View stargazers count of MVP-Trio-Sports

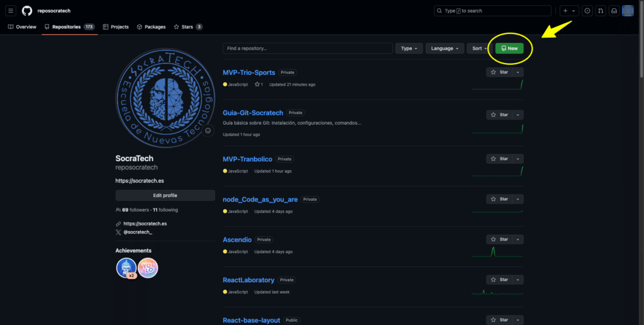[258, 84]
